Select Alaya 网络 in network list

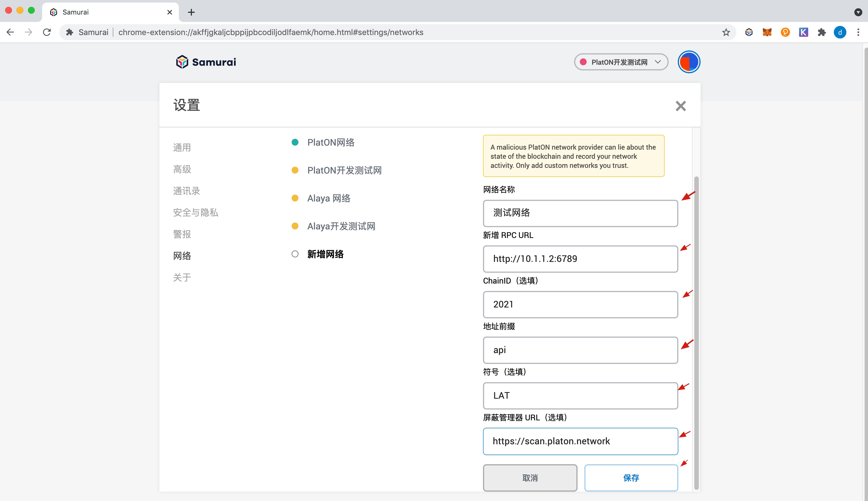tap(321, 199)
